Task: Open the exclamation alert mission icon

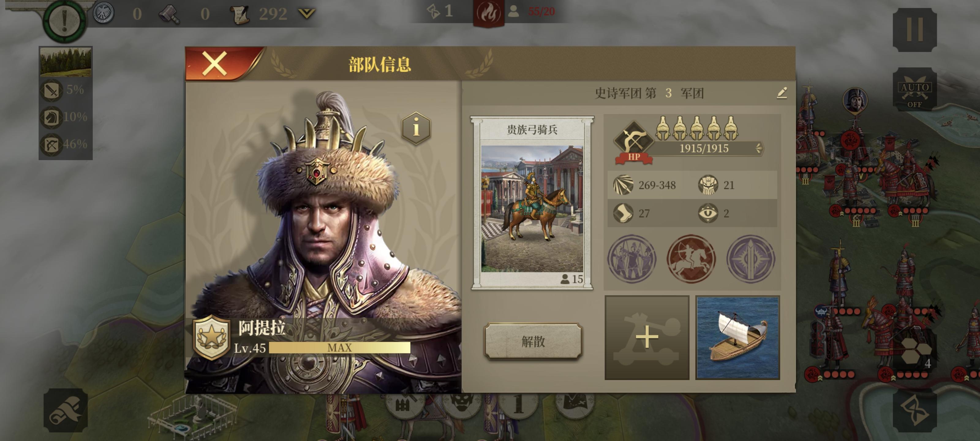Action: tap(65, 20)
